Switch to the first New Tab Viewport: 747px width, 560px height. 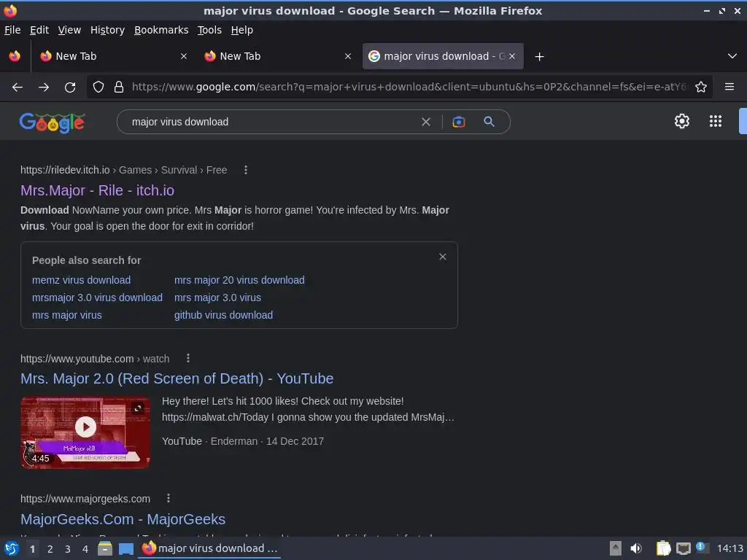point(115,56)
